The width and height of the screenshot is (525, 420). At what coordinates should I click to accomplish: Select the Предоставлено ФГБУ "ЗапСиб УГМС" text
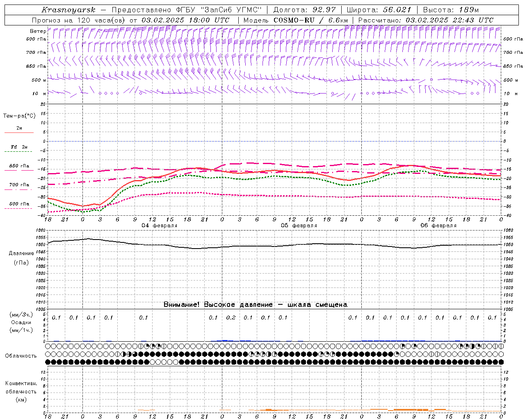pos(187,10)
